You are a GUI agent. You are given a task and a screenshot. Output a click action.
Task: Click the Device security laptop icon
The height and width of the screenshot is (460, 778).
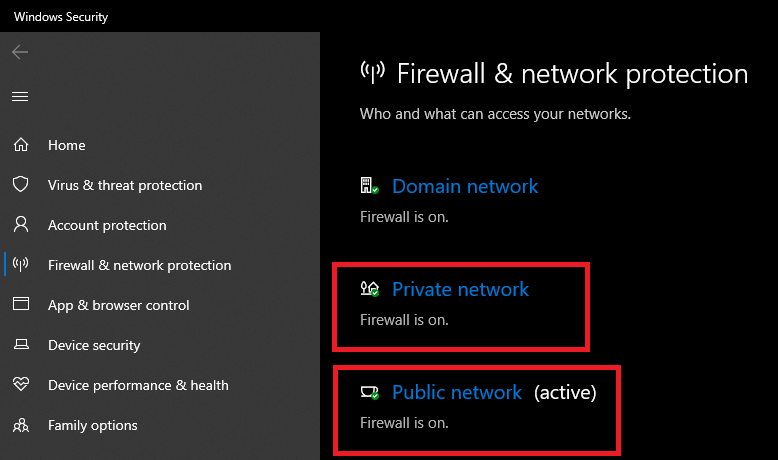click(x=20, y=345)
